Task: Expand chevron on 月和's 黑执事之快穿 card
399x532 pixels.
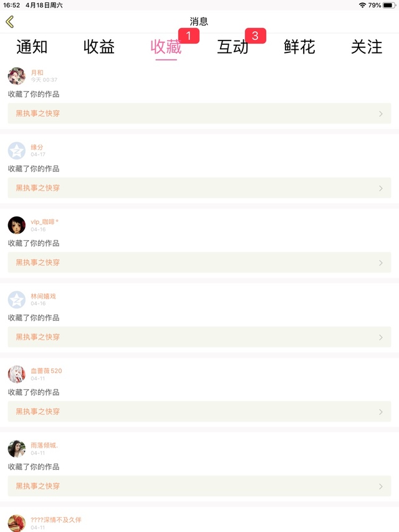Action: 381,114
